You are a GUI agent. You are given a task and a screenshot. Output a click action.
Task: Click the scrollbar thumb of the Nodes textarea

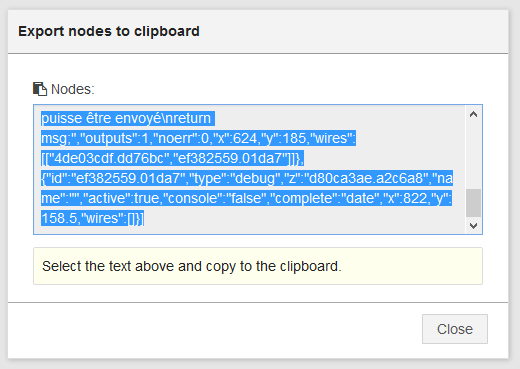(x=473, y=203)
